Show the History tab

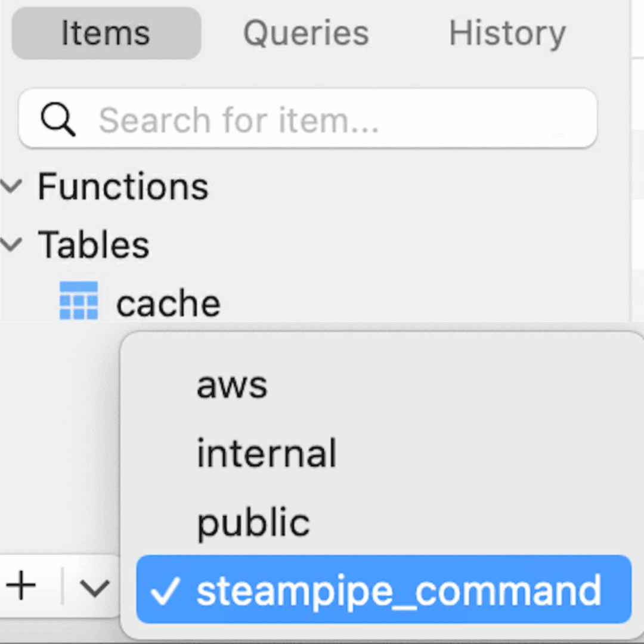click(507, 33)
